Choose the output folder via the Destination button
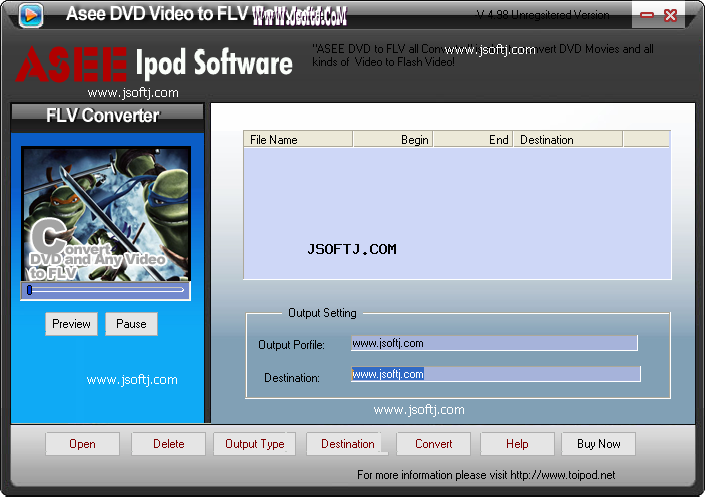705x497 pixels. point(347,444)
